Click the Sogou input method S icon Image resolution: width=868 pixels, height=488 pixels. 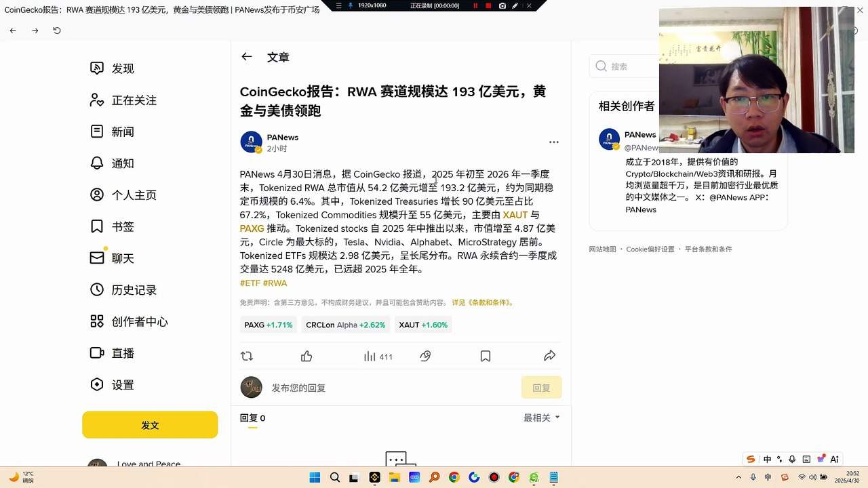click(x=751, y=459)
